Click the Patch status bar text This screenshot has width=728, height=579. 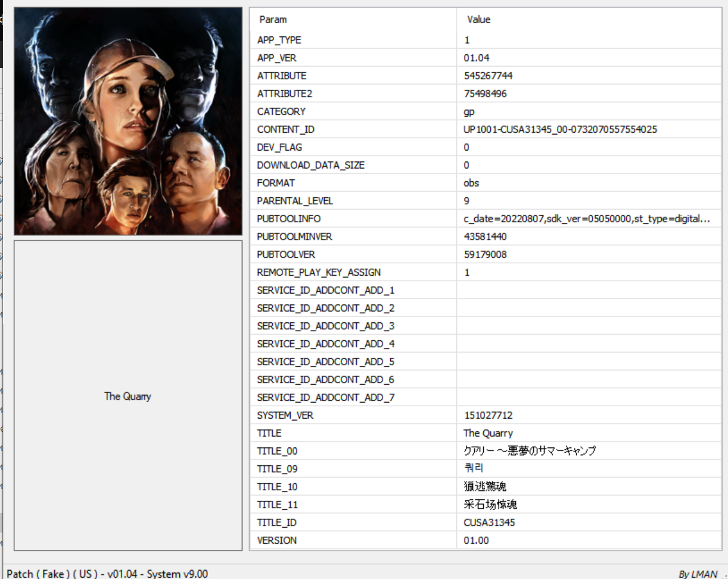point(107,573)
